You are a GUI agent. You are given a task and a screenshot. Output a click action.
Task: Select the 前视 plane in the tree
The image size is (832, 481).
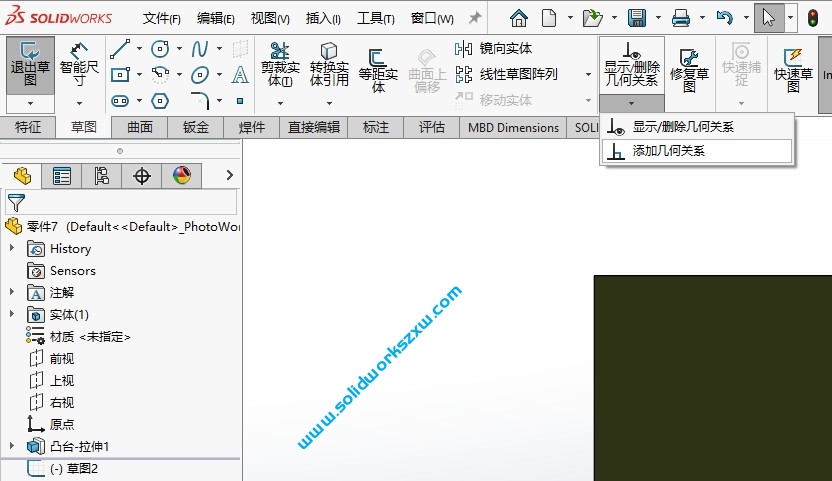pyautogui.click(x=61, y=358)
